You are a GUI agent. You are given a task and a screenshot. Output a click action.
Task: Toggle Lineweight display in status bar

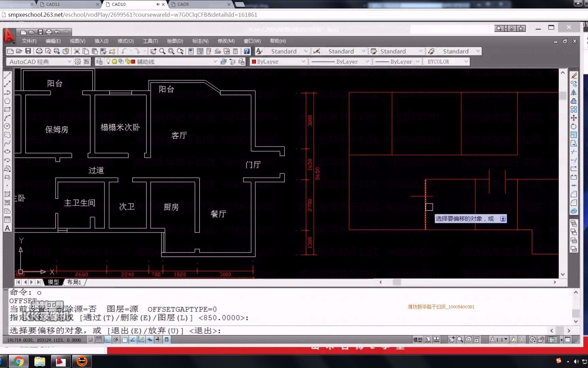158,340
